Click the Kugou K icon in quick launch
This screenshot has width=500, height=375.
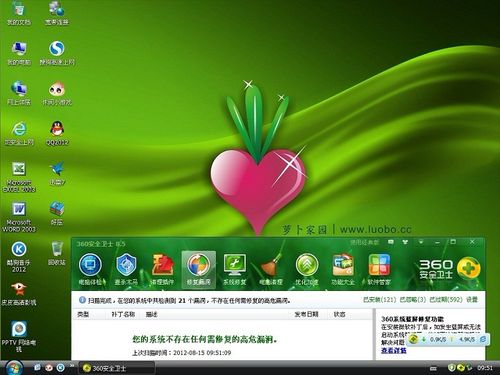[60, 367]
